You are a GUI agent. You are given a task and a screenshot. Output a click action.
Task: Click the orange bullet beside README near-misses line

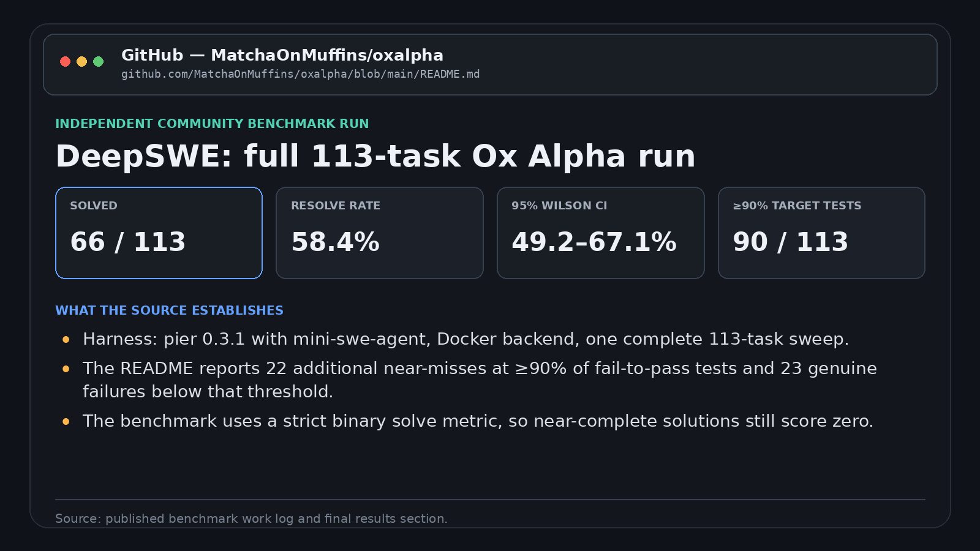tap(66, 369)
